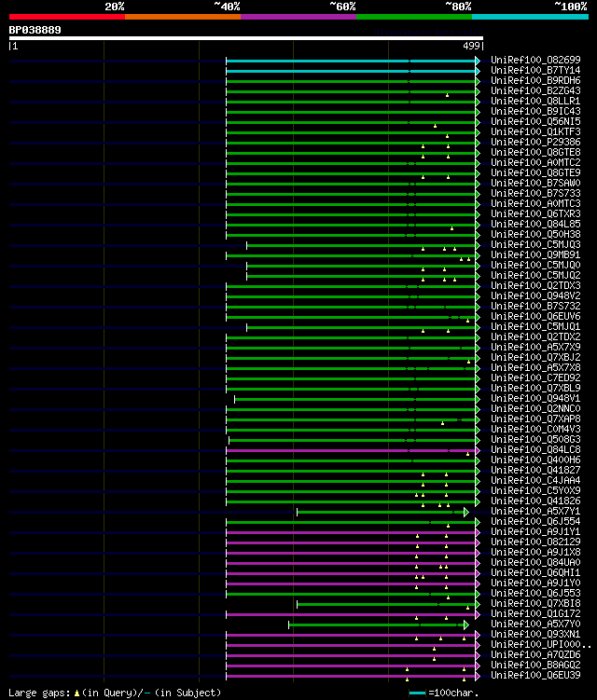Viewport: 597px width, 700px height.
Task: Click the UniRef100_C4JAA4 label
Action: click(x=535, y=481)
